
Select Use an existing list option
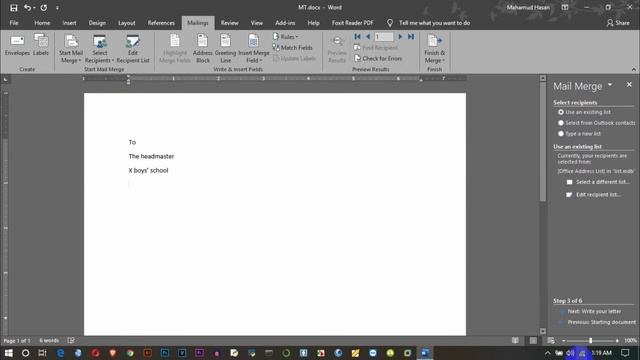[584, 112]
